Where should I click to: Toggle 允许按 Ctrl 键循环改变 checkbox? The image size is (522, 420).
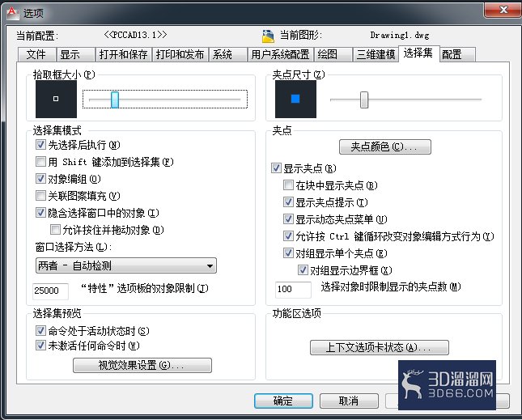point(288,236)
